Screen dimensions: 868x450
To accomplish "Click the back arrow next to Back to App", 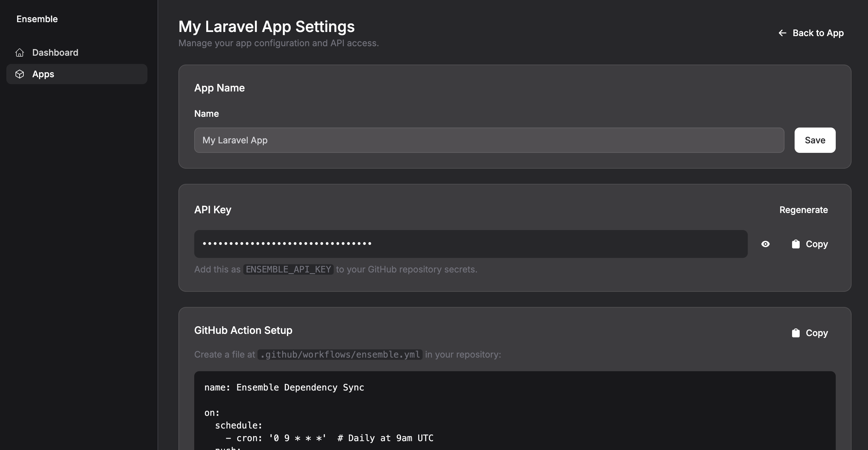I will (x=783, y=33).
